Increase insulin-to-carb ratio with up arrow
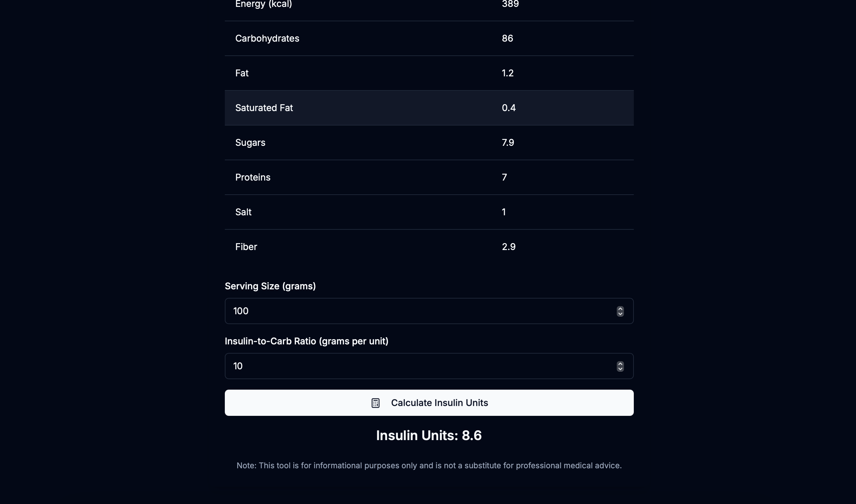The width and height of the screenshot is (856, 504). pos(620,364)
